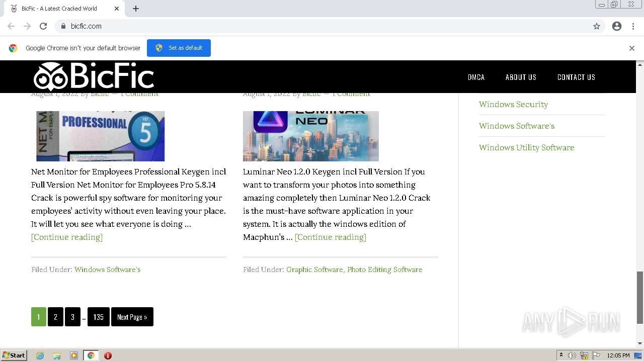644x362 pixels.
Task: Continue reading the Luminar Neo post
Action: tap(331, 237)
